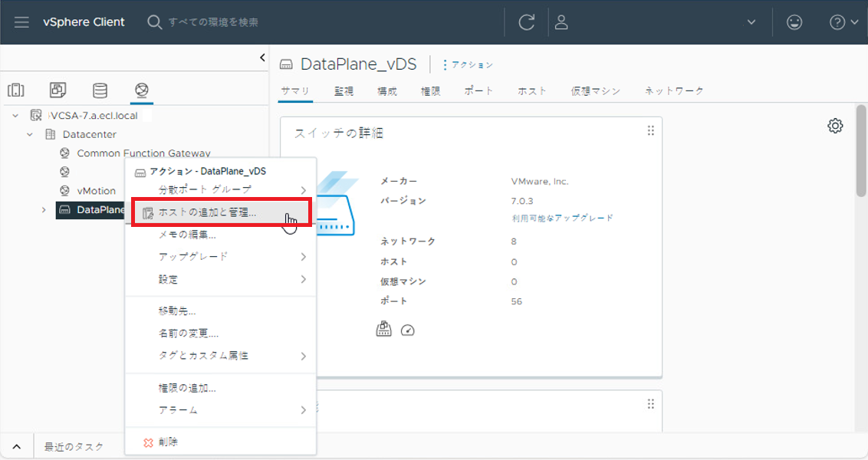Click the refresh icon in header

[526, 22]
